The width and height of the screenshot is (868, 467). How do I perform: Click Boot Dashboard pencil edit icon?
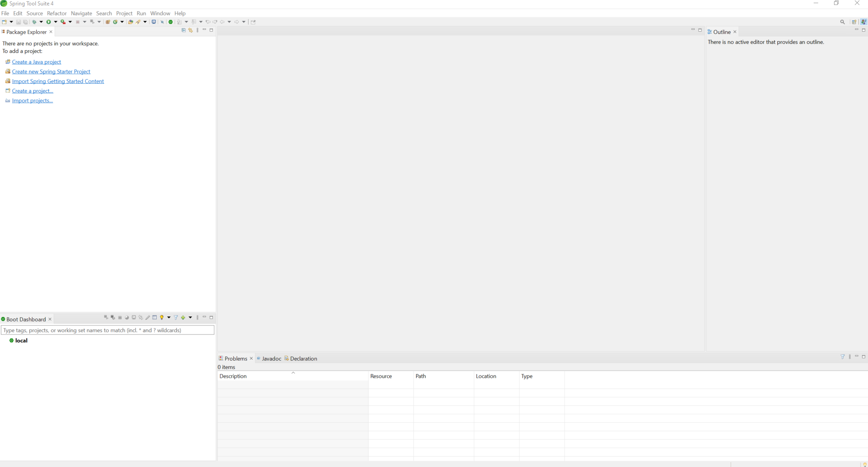[148, 318]
